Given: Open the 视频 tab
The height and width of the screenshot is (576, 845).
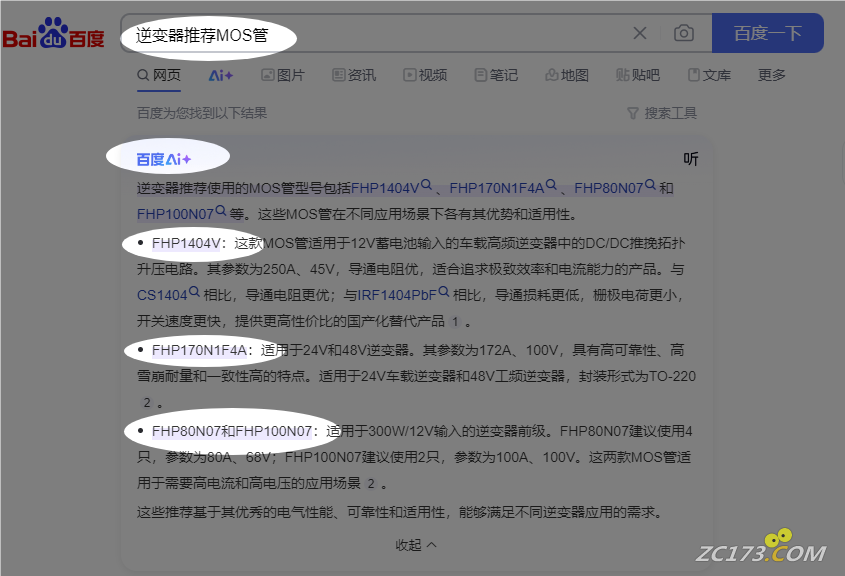Looking at the screenshot, I should [425, 75].
